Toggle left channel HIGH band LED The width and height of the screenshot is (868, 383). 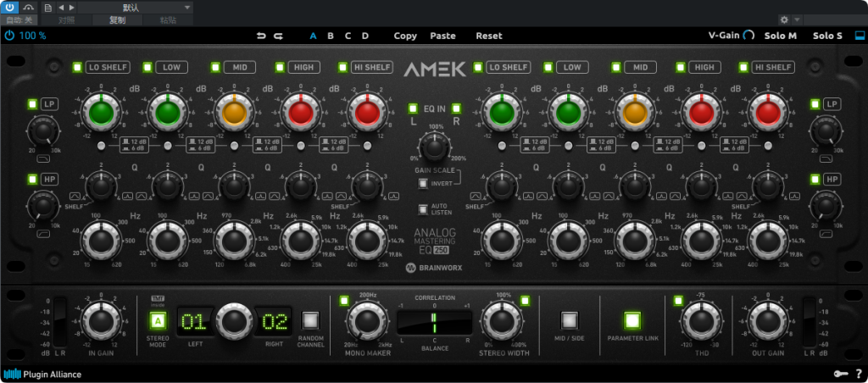pos(280,68)
